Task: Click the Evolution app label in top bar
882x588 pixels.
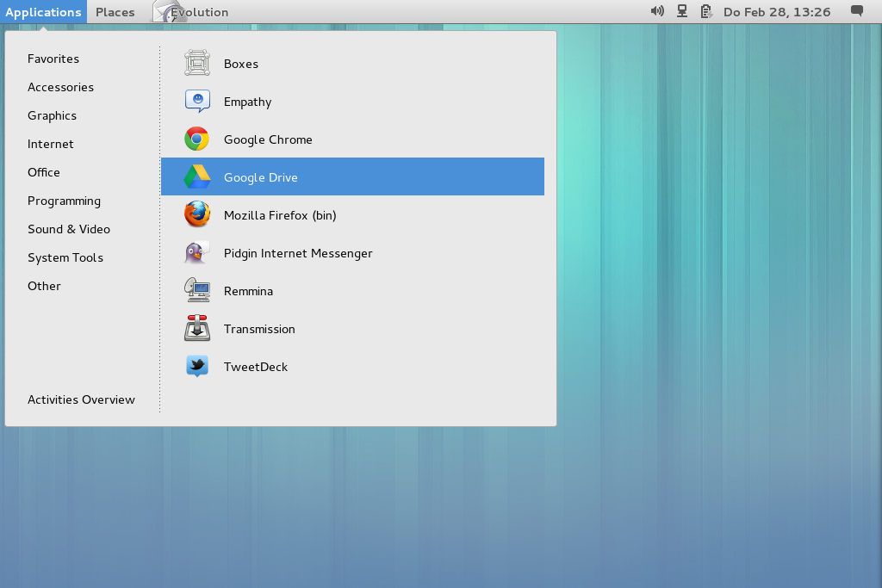Action: click(x=200, y=12)
